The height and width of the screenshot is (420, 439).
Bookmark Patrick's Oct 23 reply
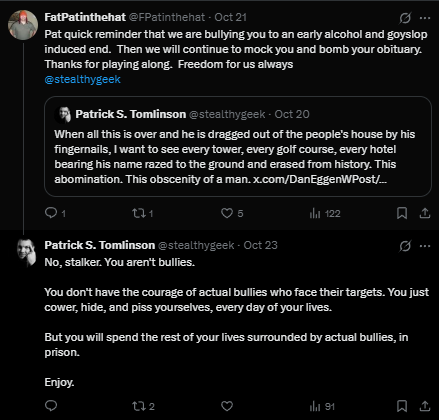pos(402,406)
